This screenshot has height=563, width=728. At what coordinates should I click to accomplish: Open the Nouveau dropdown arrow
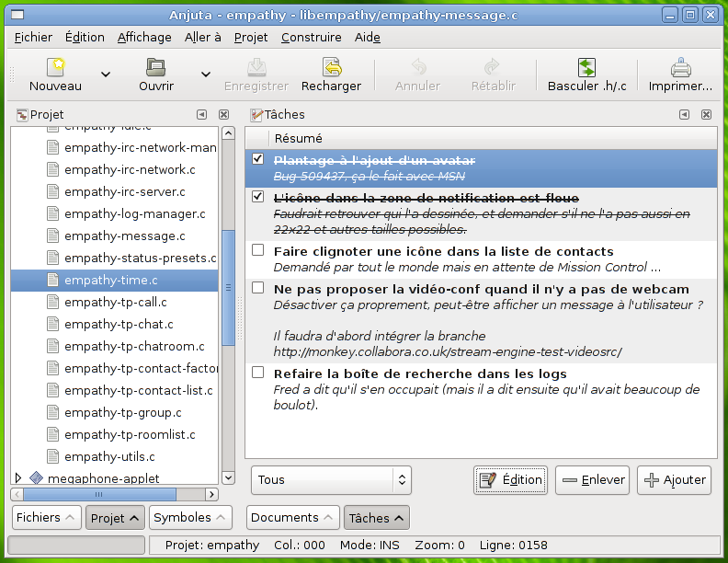(x=106, y=75)
